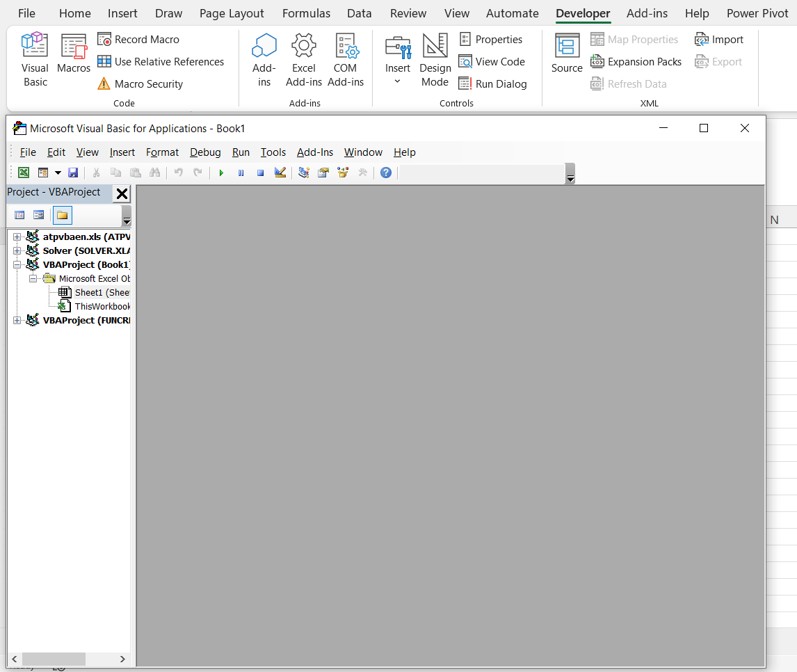This screenshot has height=672, width=797.
Task: Click the VBA Help question mark icon
Action: click(x=386, y=173)
